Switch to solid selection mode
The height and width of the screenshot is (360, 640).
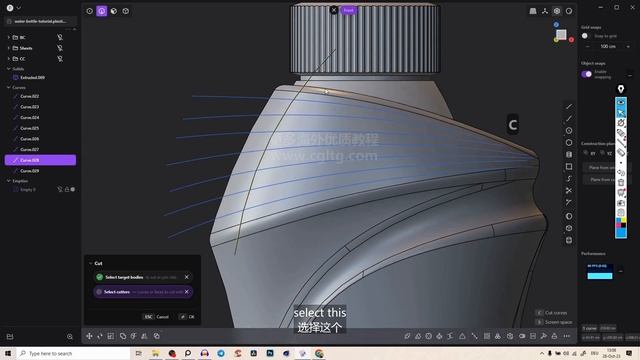(126, 11)
